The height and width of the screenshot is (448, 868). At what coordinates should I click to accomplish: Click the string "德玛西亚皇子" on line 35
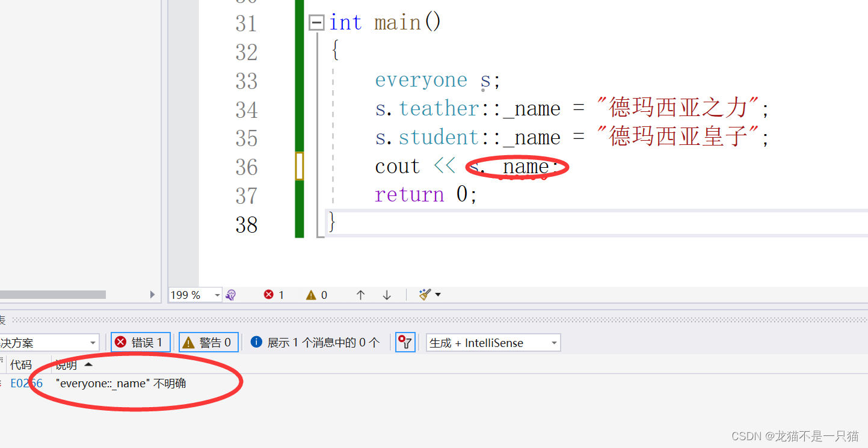click(677, 138)
